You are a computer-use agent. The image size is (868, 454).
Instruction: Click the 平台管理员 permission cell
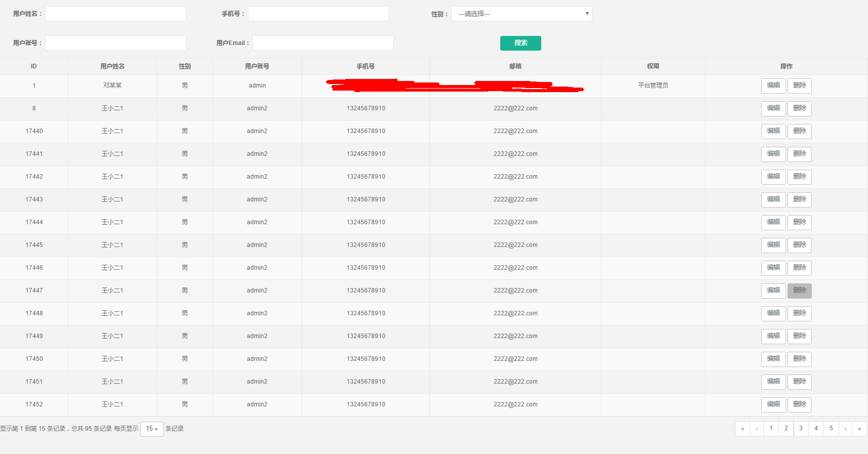(653, 86)
